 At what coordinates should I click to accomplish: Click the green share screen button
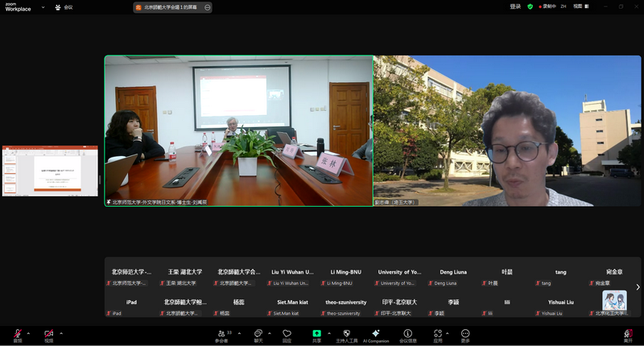pos(317,333)
